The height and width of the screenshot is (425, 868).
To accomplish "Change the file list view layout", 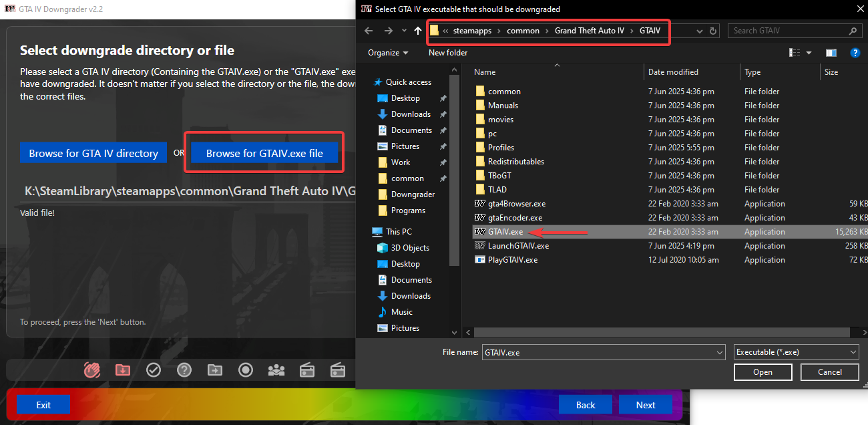I will (x=795, y=53).
